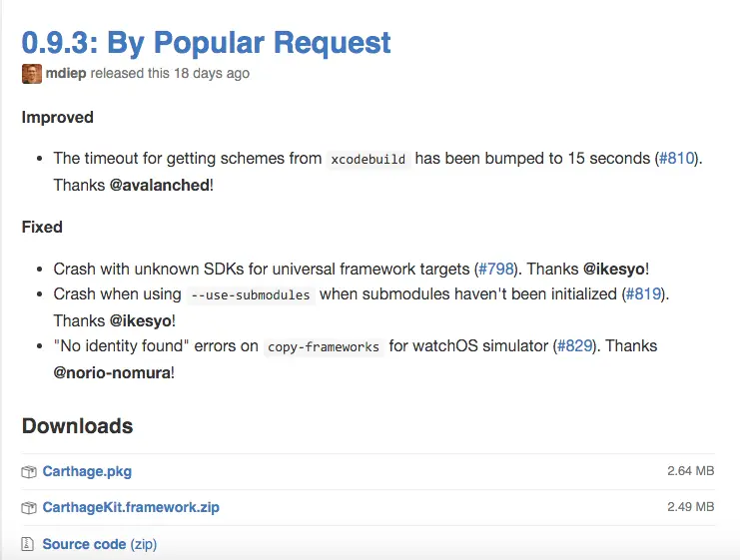Follow the #798 issue link
The width and height of the screenshot is (740, 560).
496,269
